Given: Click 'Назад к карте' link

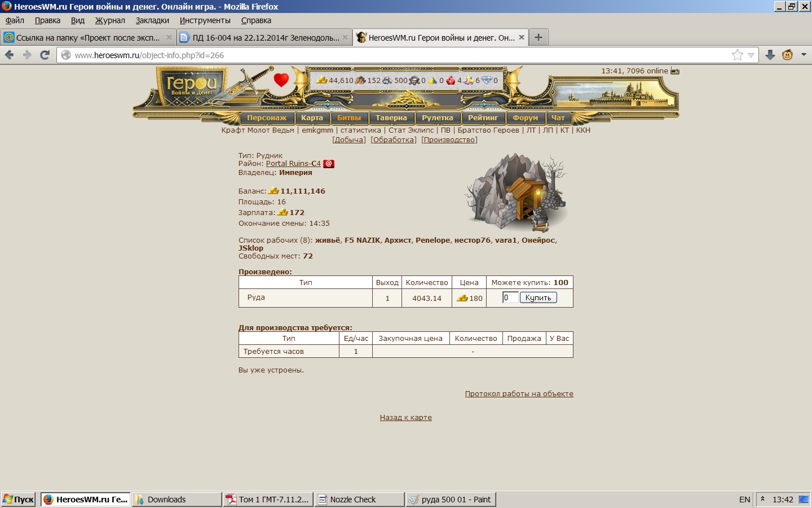Looking at the screenshot, I should point(406,418).
